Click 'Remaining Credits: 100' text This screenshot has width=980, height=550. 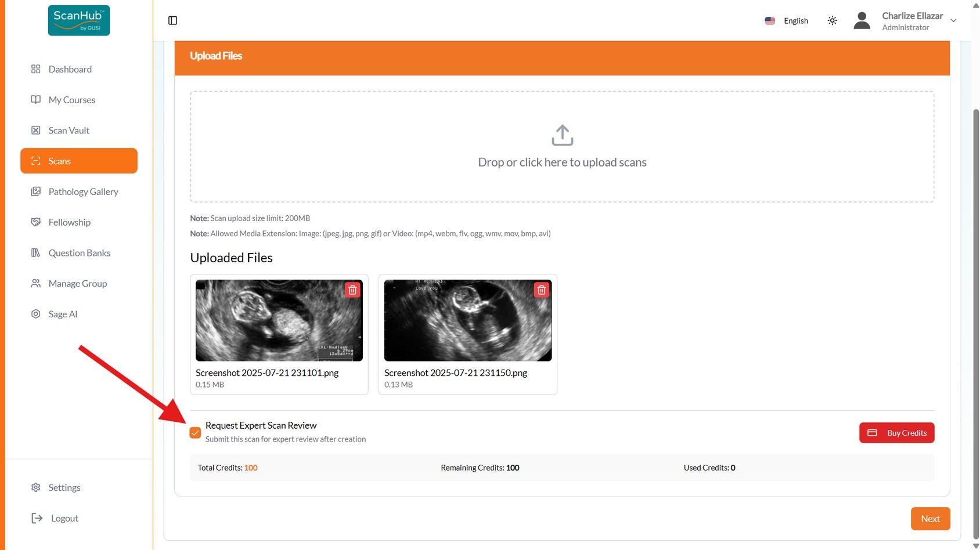point(480,468)
